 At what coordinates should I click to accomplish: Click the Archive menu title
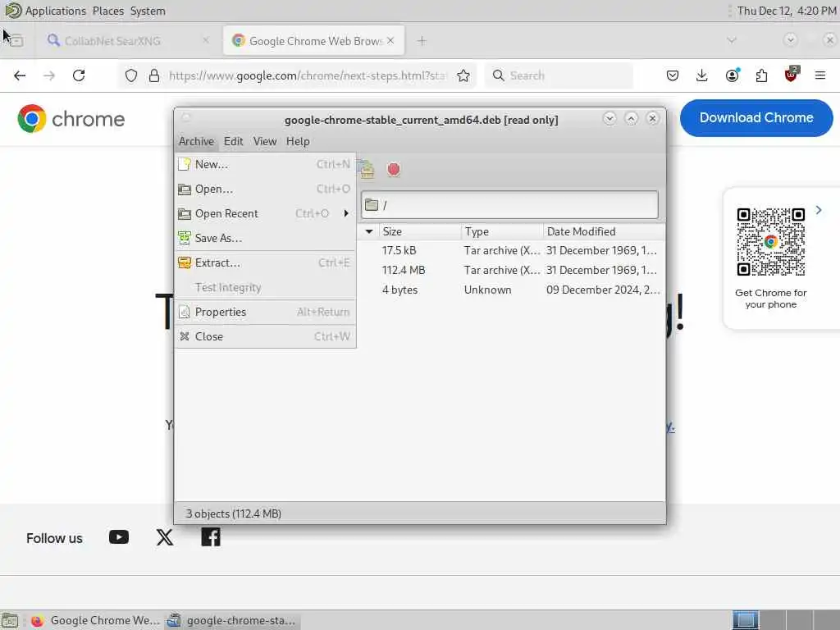[x=196, y=141]
